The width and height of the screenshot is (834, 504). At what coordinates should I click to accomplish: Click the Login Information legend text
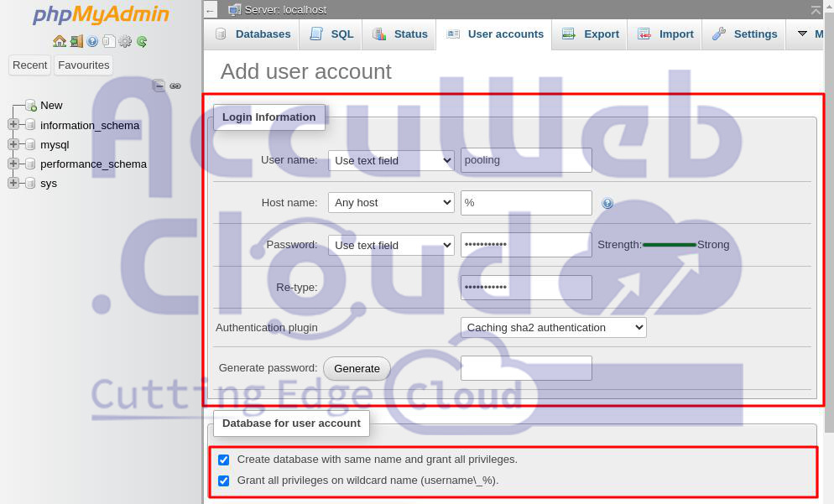(268, 117)
